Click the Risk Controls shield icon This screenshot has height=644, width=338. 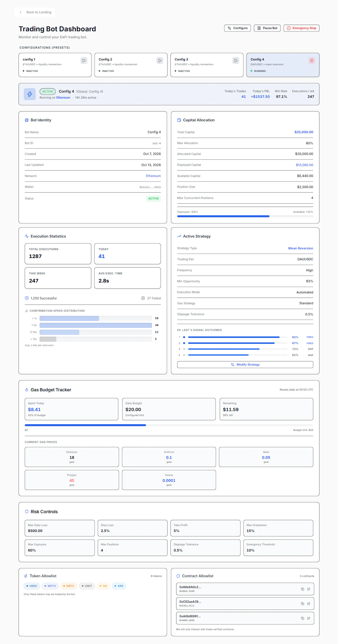coord(27,511)
